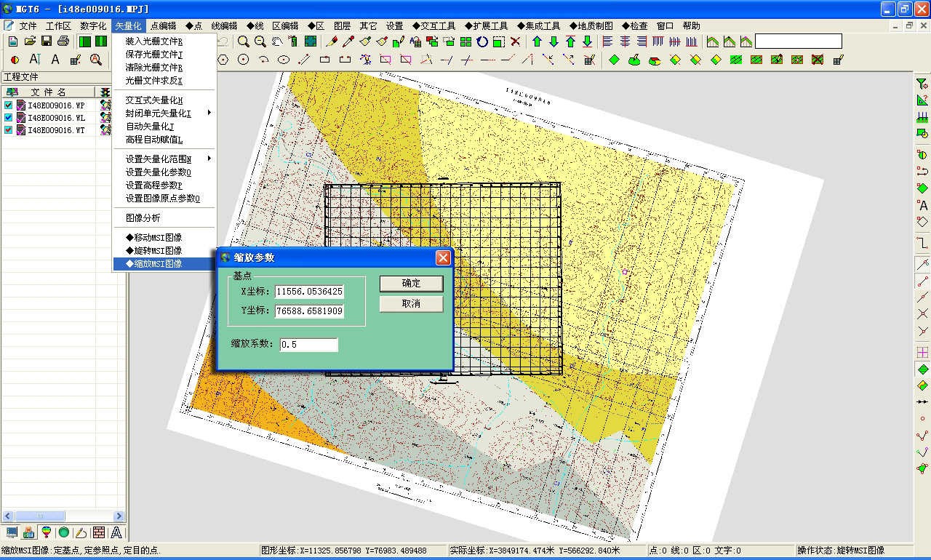Cancel the dialog with 取消 button
Screen dimensions: 931x560
(x=411, y=303)
